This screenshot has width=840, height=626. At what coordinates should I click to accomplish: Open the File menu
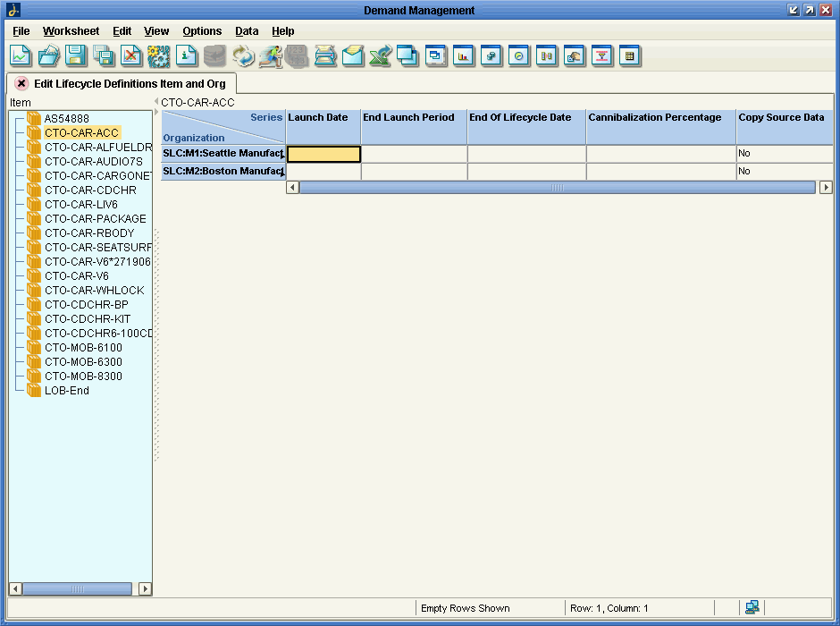[x=21, y=31]
